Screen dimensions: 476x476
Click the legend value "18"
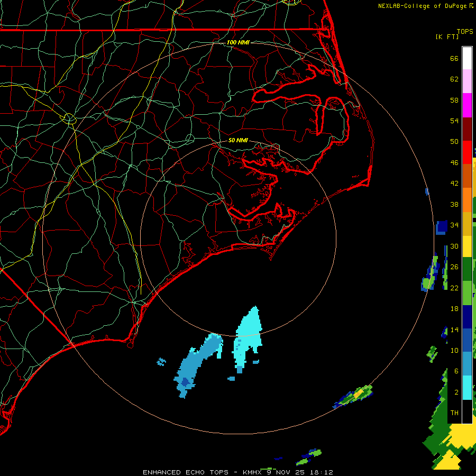point(454,309)
